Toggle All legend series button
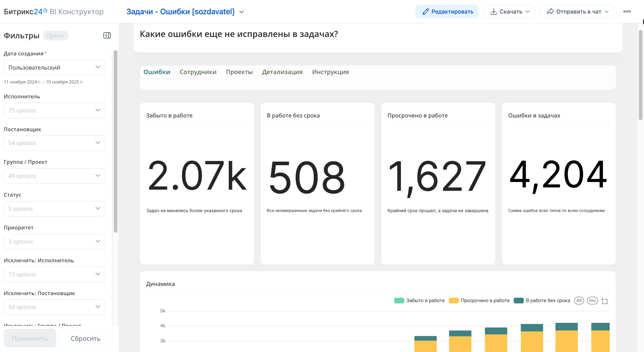This screenshot has height=352, width=644. tap(579, 300)
